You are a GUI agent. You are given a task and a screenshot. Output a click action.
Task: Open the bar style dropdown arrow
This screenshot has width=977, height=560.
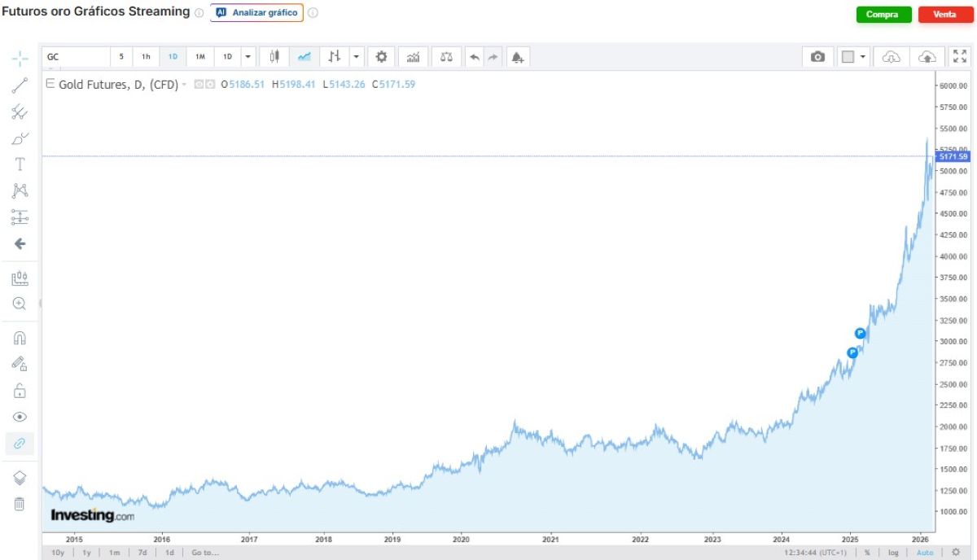pos(356,57)
